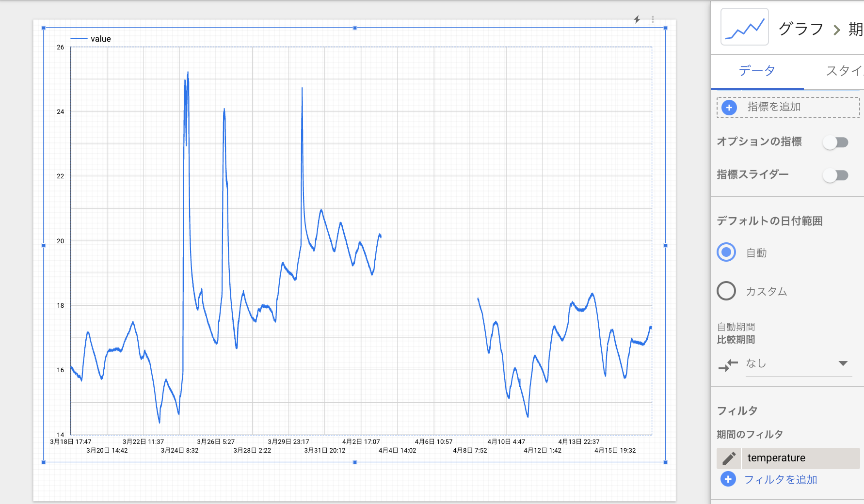Click the chart's right-middle resize handle
The image size is (864, 504).
665,245
